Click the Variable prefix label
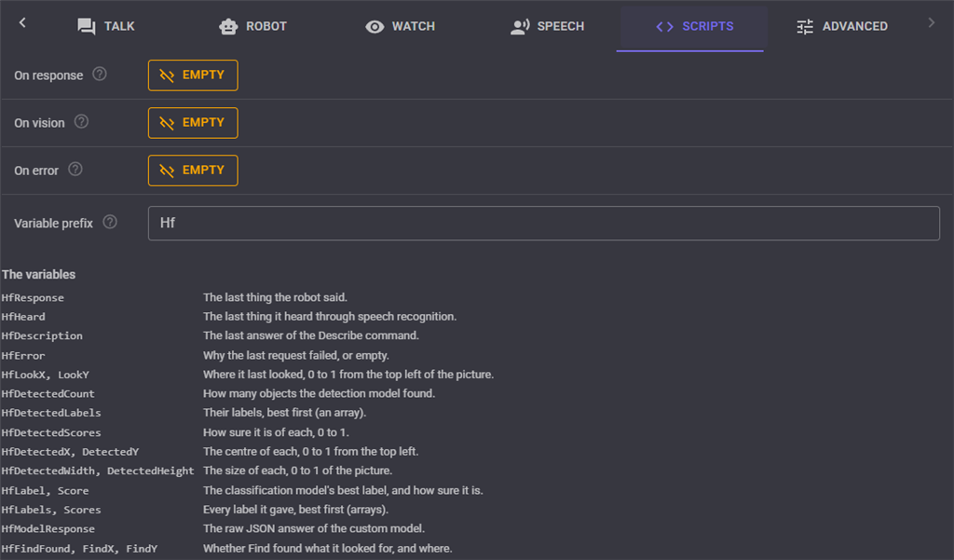The height and width of the screenshot is (560, 954). coord(53,224)
